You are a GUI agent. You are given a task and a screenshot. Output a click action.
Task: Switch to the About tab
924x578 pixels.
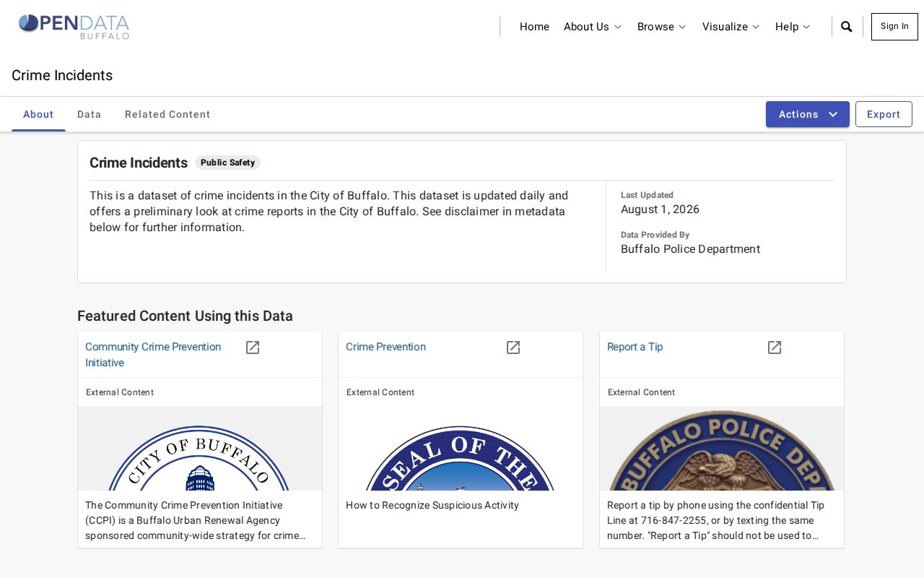[38, 114]
